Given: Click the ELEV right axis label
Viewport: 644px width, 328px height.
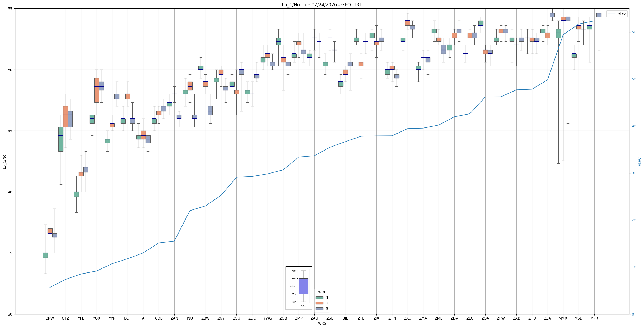Looking at the screenshot, I should [640, 162].
